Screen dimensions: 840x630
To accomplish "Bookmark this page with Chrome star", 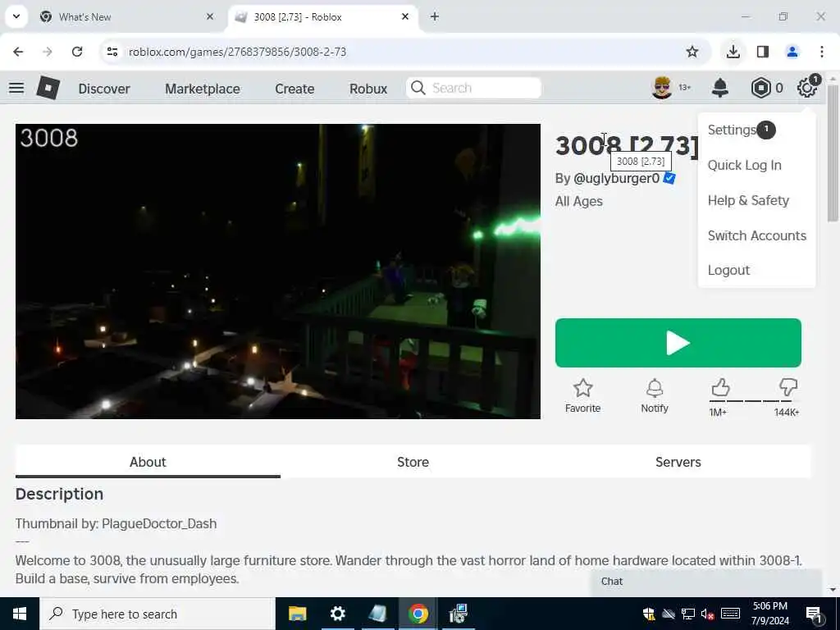I will (x=692, y=52).
